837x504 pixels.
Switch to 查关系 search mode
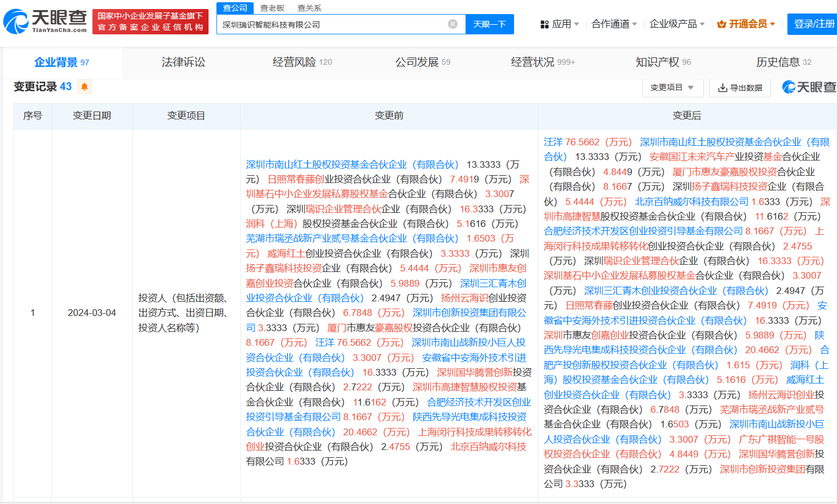pos(309,8)
